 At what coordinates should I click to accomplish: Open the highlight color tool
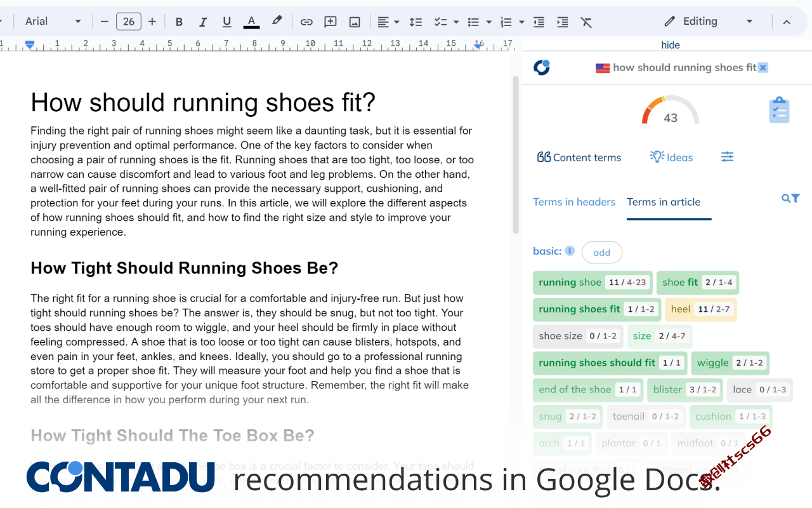277,22
